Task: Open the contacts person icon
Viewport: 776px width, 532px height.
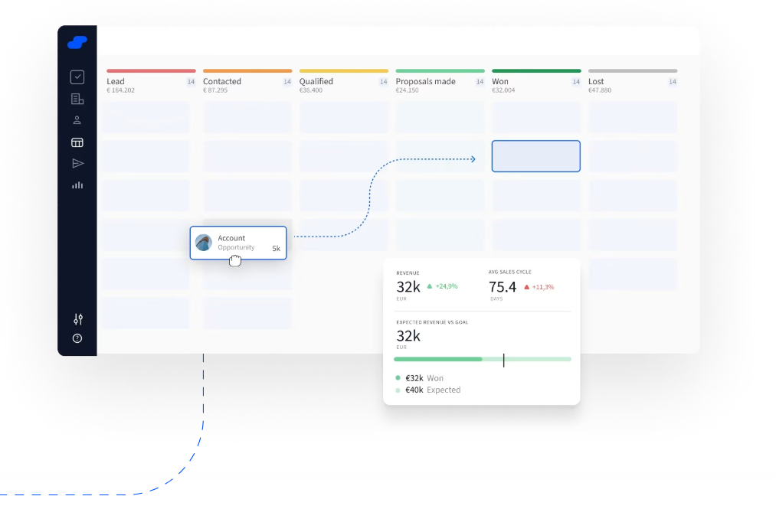Action: pos(77,120)
